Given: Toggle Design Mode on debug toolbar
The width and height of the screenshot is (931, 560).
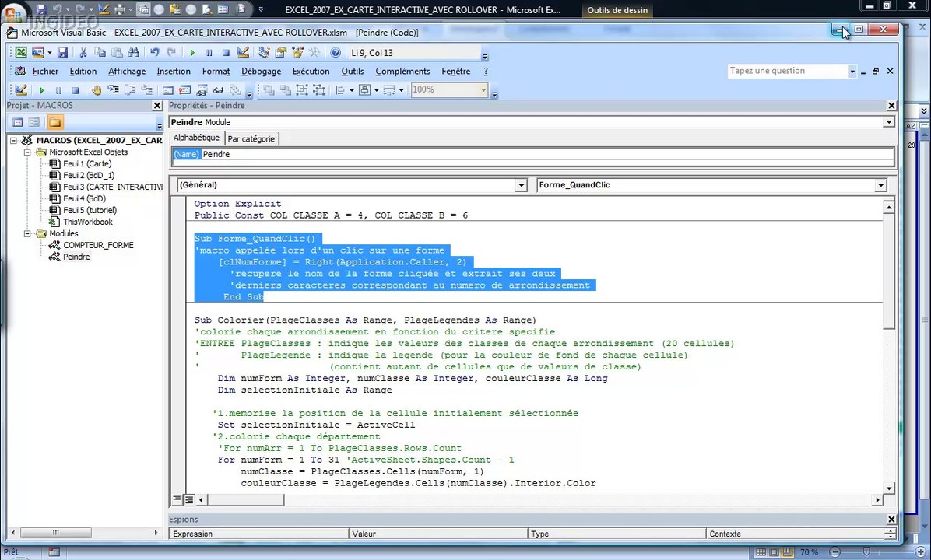Looking at the screenshot, I should coord(21,90).
